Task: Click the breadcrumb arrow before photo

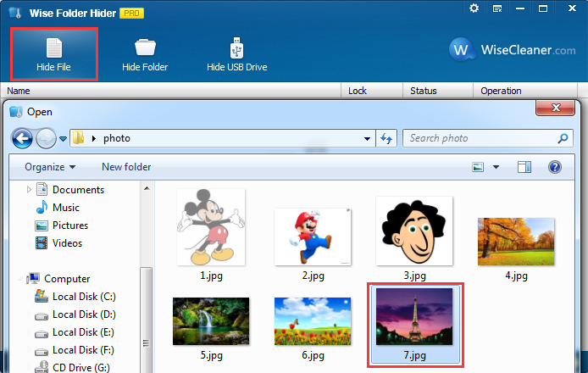Action: click(94, 138)
